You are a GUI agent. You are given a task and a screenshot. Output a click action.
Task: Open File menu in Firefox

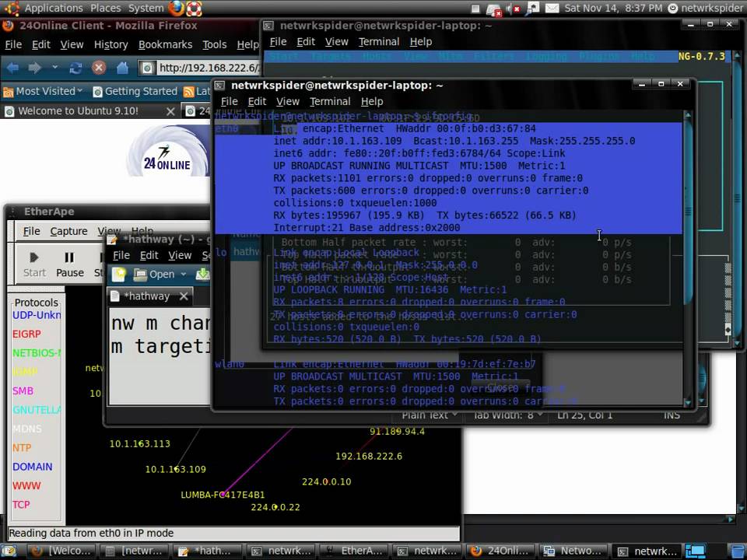[x=13, y=44]
